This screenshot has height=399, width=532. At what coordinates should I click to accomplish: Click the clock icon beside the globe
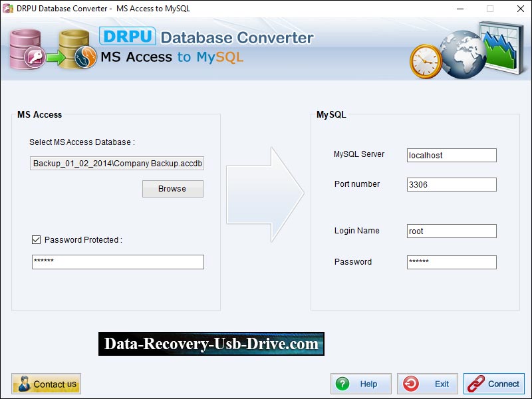426,60
